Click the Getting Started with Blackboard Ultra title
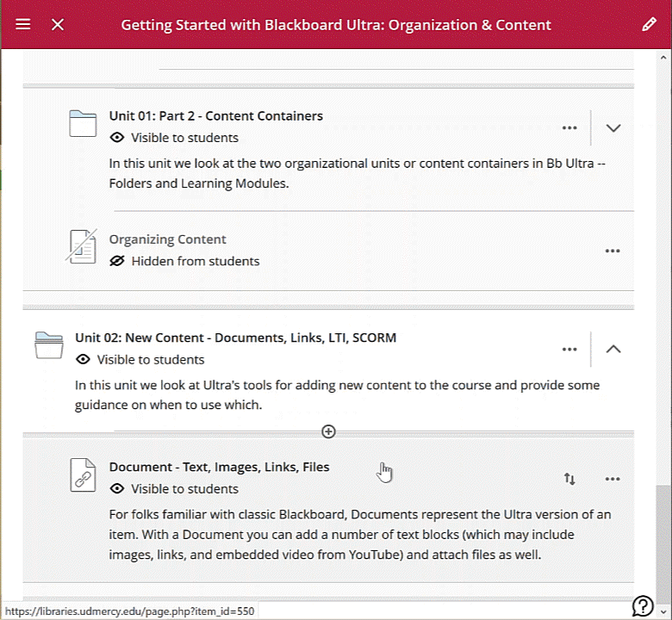This screenshot has width=672, height=620. pos(336,25)
